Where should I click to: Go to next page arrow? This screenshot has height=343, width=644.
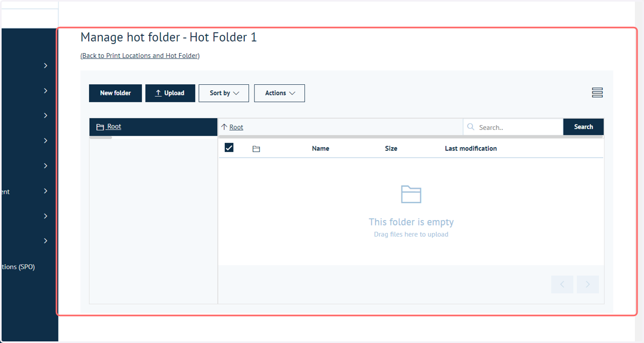tap(588, 284)
